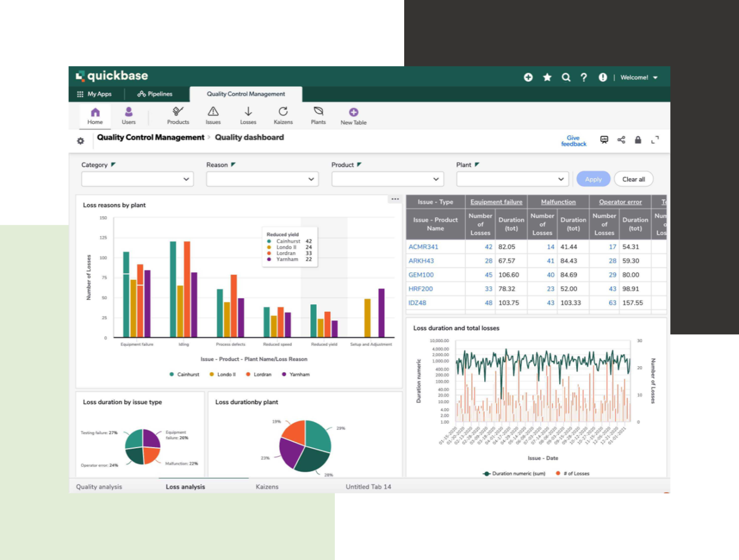Open the ACMR341 product record
Image resolution: width=739 pixels, height=560 pixels.
tap(424, 246)
